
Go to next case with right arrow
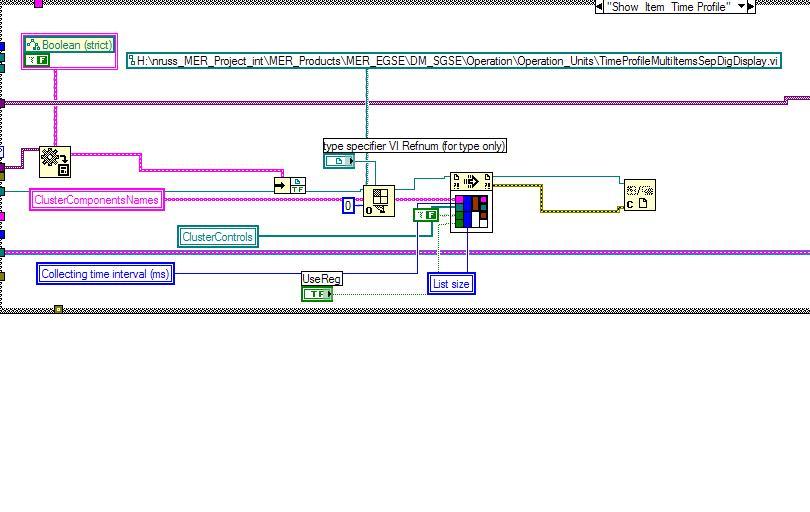click(751, 7)
